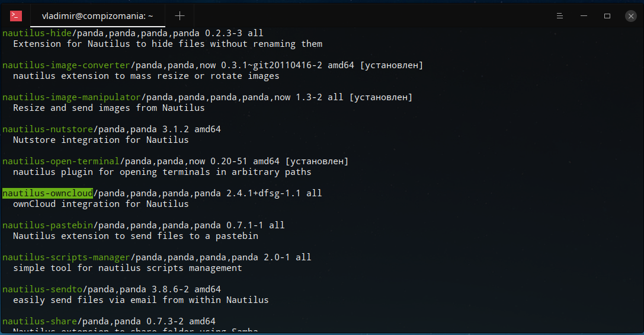
Task: Click the nautilus-nutstore package name
Action: (47, 129)
